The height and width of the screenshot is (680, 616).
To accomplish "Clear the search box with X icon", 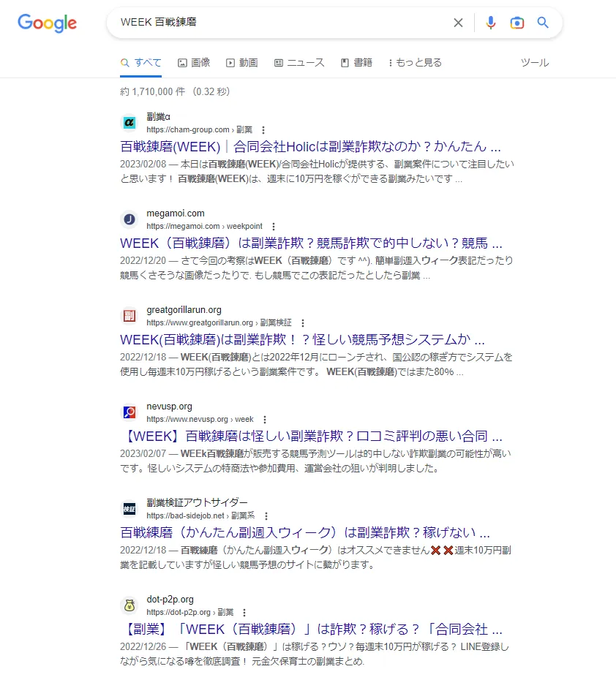I will [458, 23].
